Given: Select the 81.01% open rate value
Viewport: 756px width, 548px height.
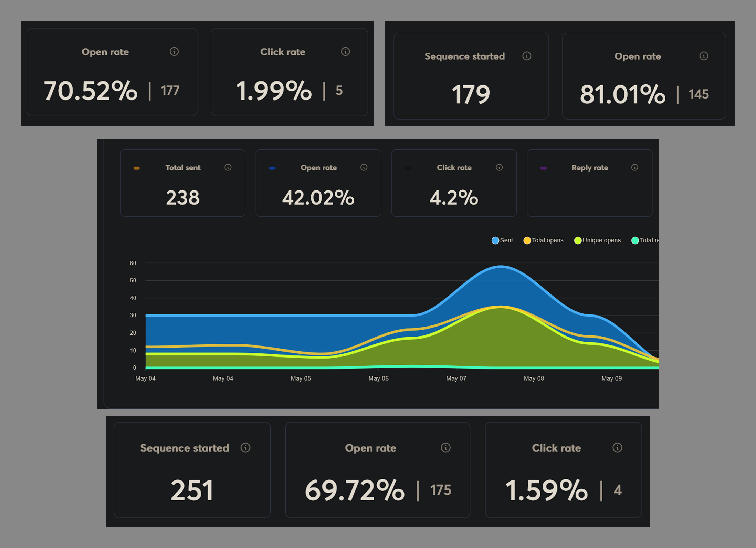Looking at the screenshot, I should [x=623, y=95].
